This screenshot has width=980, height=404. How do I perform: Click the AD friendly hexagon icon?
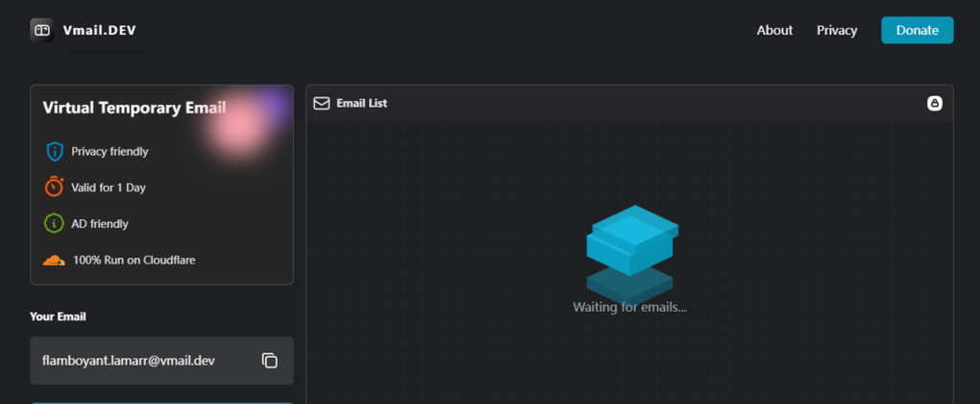(55, 223)
